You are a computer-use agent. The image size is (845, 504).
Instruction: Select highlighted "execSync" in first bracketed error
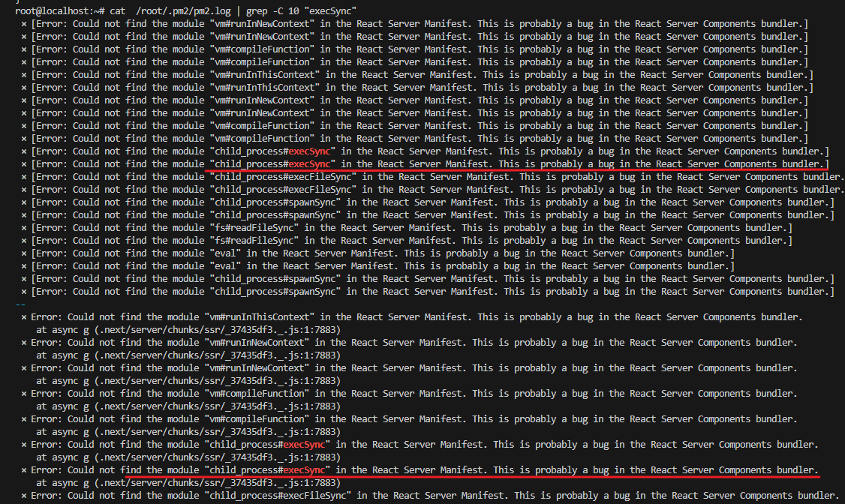309,151
